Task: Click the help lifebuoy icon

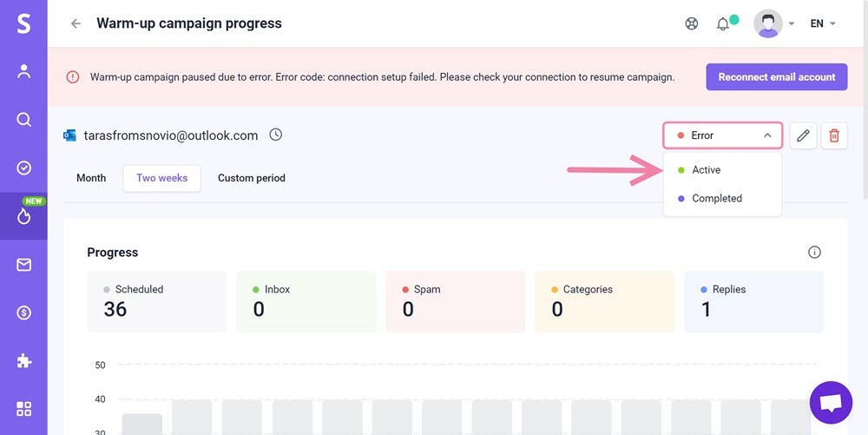Action: [x=692, y=23]
